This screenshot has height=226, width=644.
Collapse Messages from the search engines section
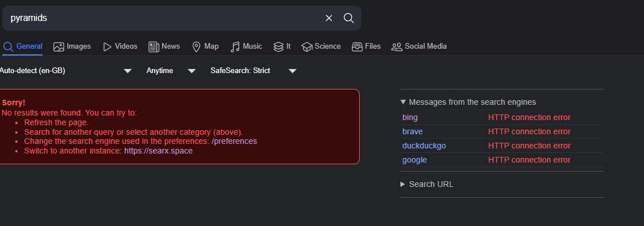click(x=468, y=102)
